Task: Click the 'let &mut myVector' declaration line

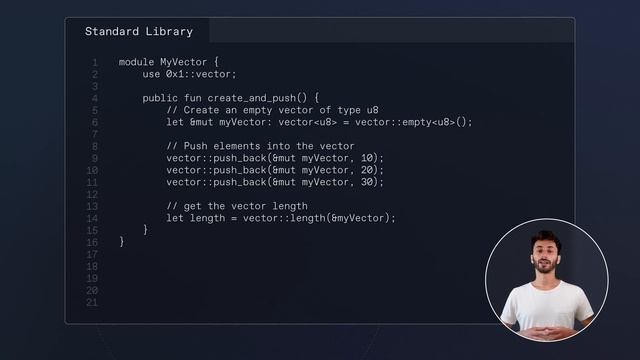Action: pos(319,122)
